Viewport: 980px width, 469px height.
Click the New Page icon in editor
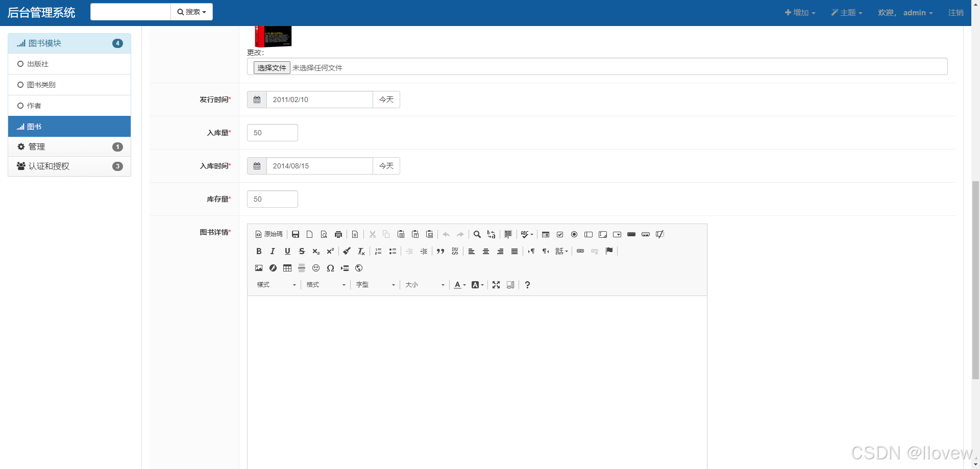310,234
